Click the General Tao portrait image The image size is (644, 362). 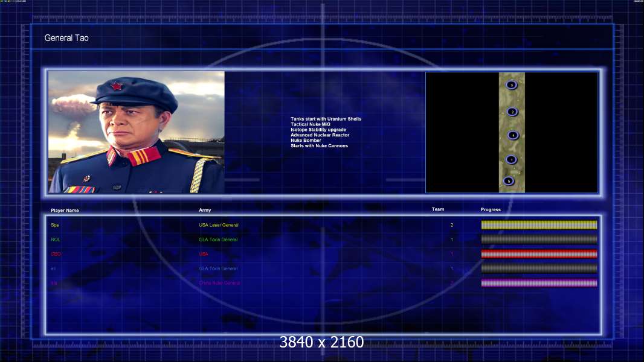pos(137,132)
